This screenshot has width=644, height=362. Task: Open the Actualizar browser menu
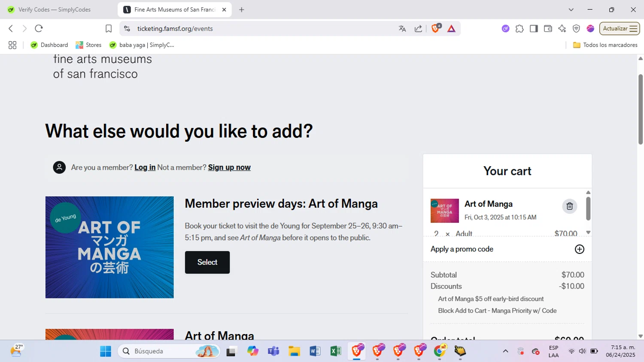(620, 29)
